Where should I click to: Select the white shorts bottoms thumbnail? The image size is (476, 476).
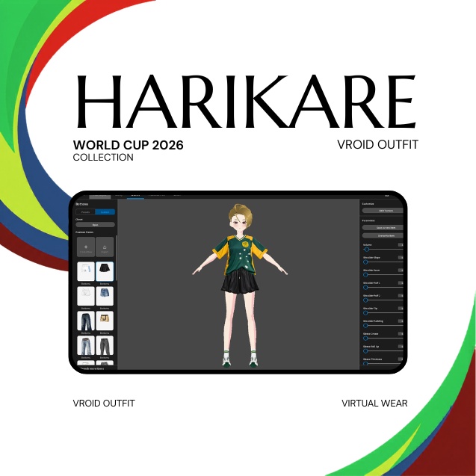pos(86,296)
